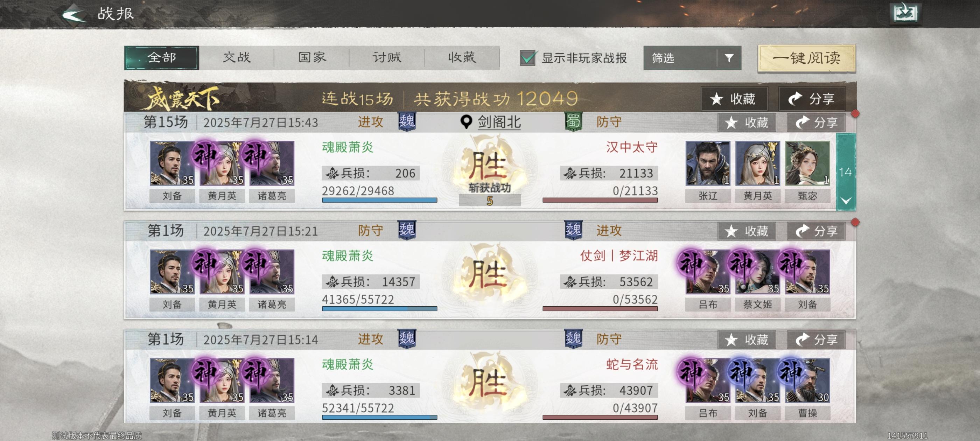Image resolution: width=980 pixels, height=441 pixels.
Task: Open the mailbox icon in top-right corner
Action: tap(905, 13)
